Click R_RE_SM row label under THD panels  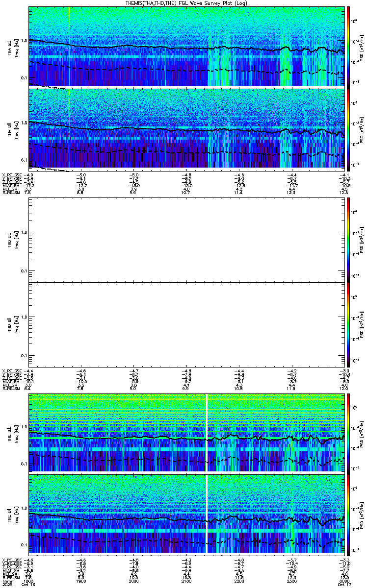[11, 389]
